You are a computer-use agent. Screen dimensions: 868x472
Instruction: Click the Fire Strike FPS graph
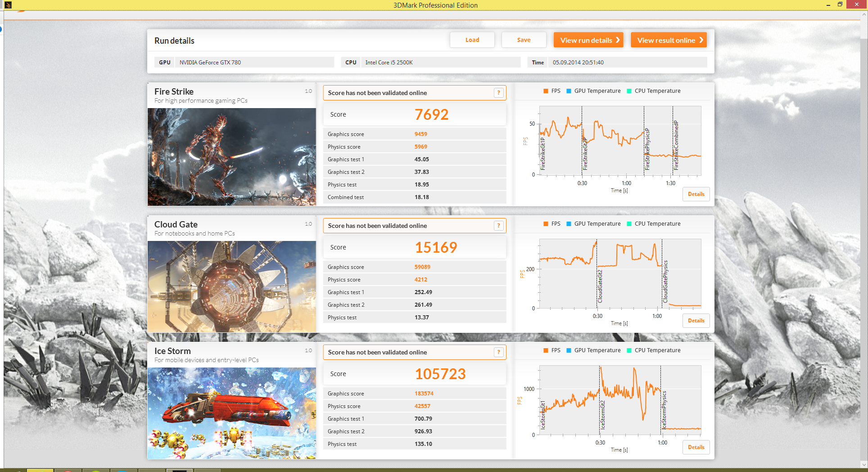click(x=620, y=141)
